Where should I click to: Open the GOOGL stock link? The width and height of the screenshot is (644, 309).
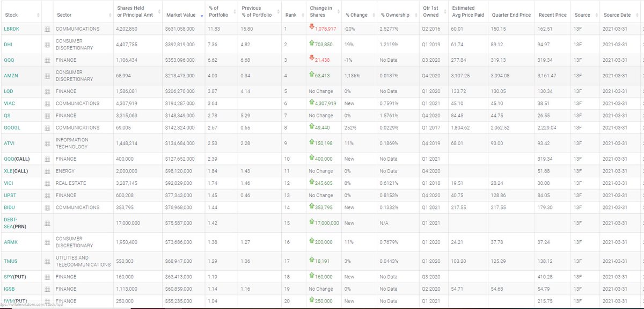pyautogui.click(x=12, y=128)
